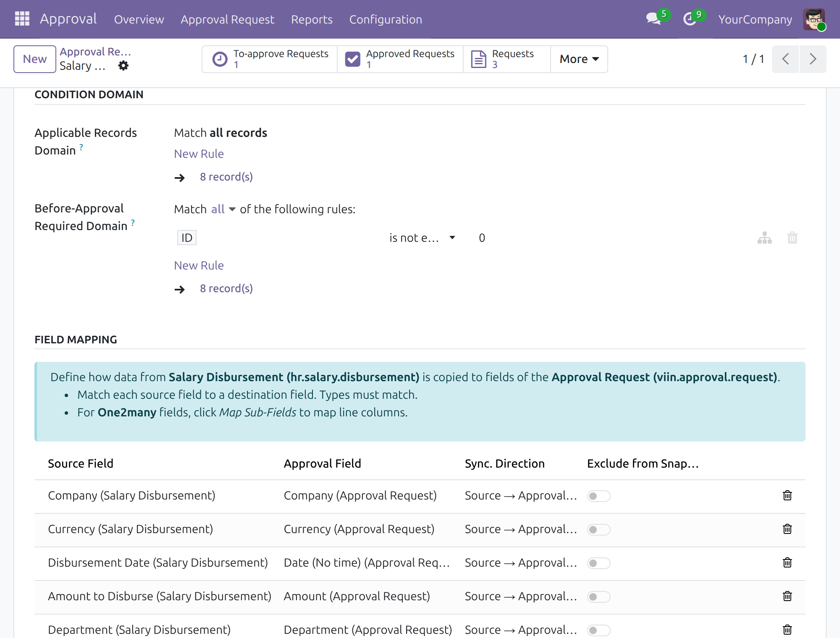Open the conversations chat icon
Screen dimensions: 840x638
654,19
